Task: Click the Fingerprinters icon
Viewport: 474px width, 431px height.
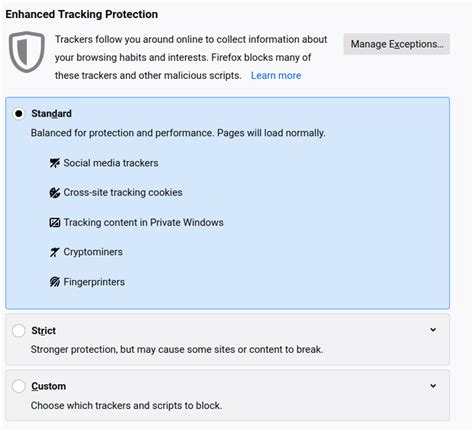Action: tap(55, 282)
